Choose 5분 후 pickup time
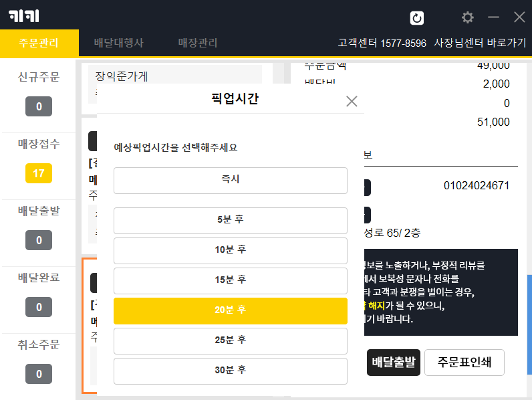 point(231,221)
